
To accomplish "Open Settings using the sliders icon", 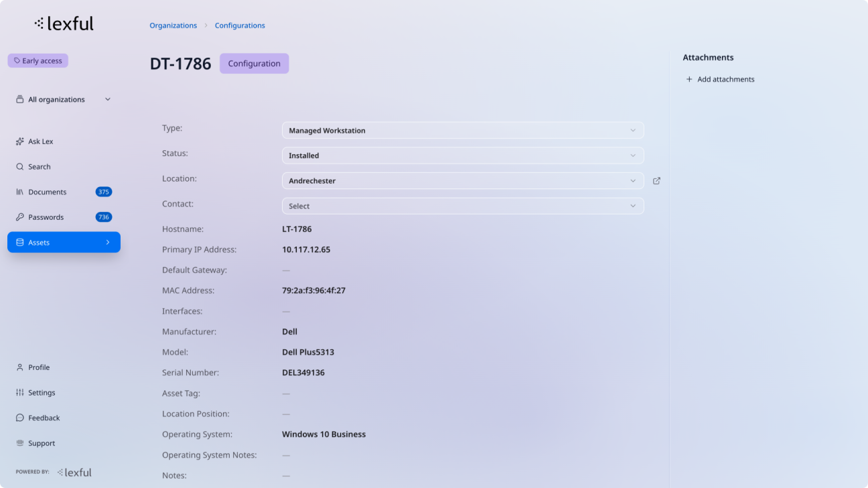I will (x=19, y=392).
